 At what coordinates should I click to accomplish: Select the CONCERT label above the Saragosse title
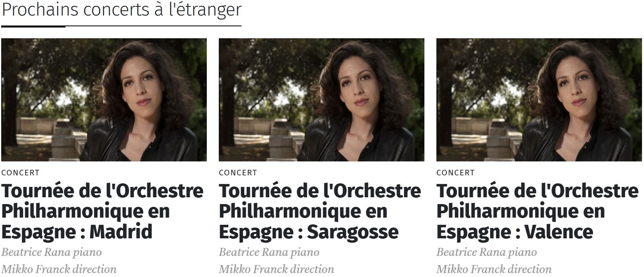click(238, 173)
